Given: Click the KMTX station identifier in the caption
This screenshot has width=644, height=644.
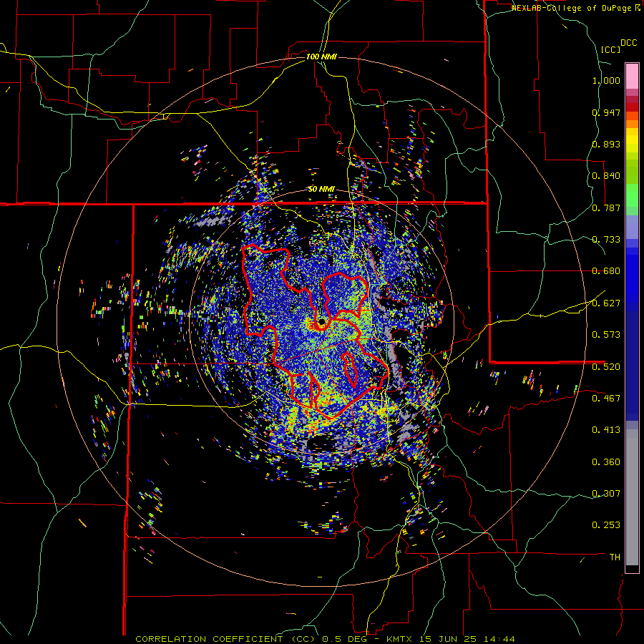Looking at the screenshot, I should 401,639.
